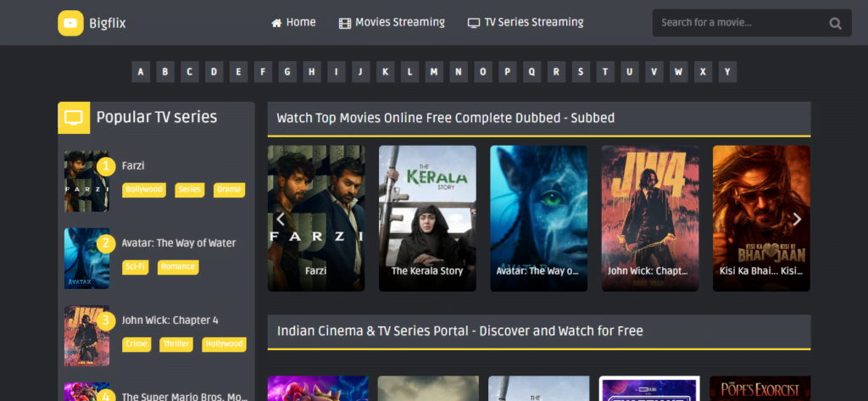This screenshot has width=868, height=401.
Task: Open the Avatar poster card in carousel
Action: pos(538,218)
